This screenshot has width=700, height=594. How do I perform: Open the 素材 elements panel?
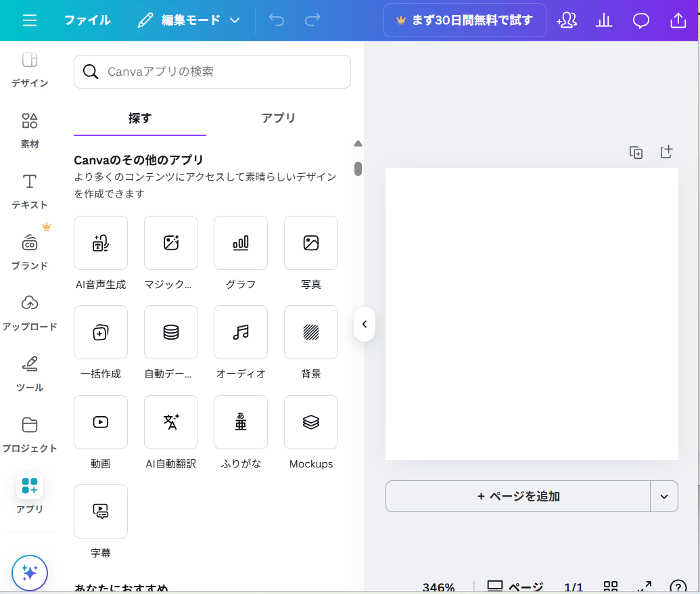(x=30, y=131)
